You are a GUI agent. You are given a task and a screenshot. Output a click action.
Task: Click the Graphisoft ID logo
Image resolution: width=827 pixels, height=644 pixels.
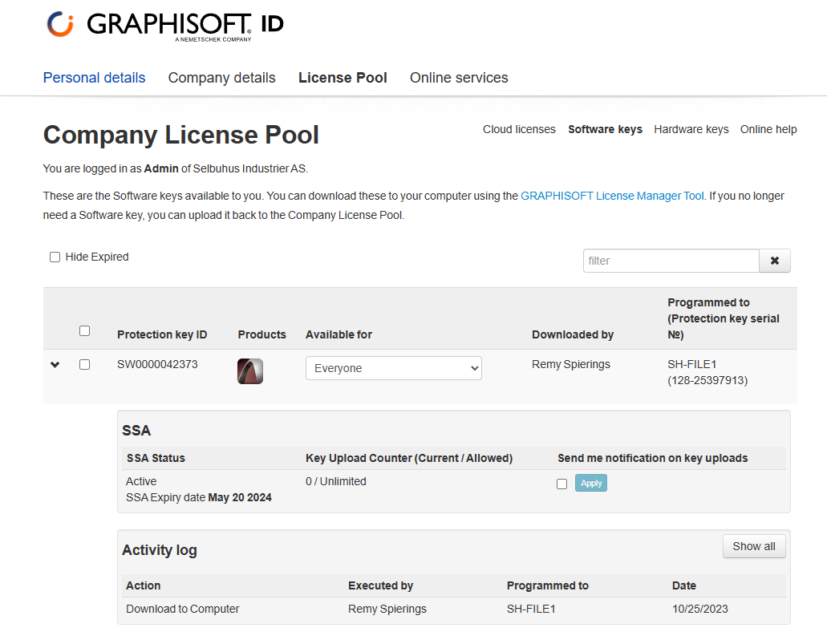point(164,25)
